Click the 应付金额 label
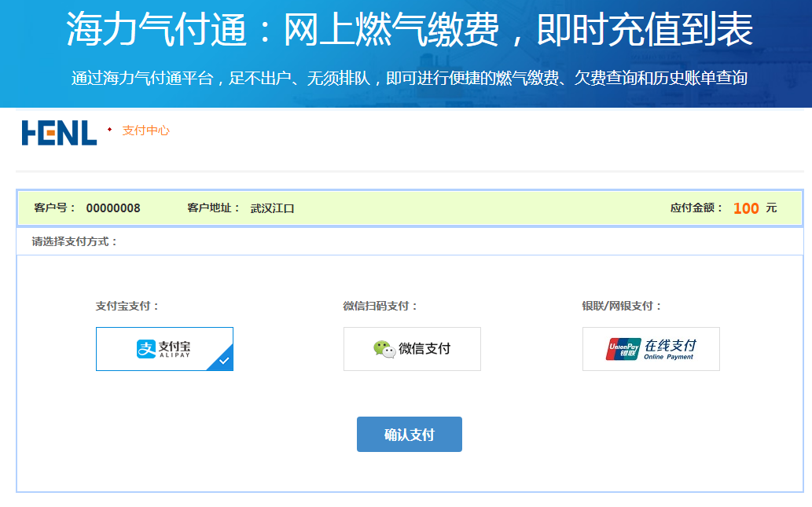 click(696, 208)
